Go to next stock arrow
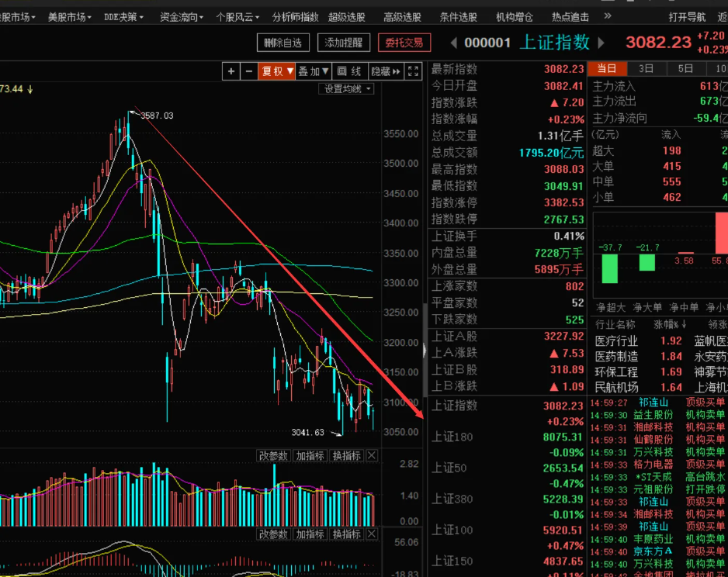 pos(601,43)
